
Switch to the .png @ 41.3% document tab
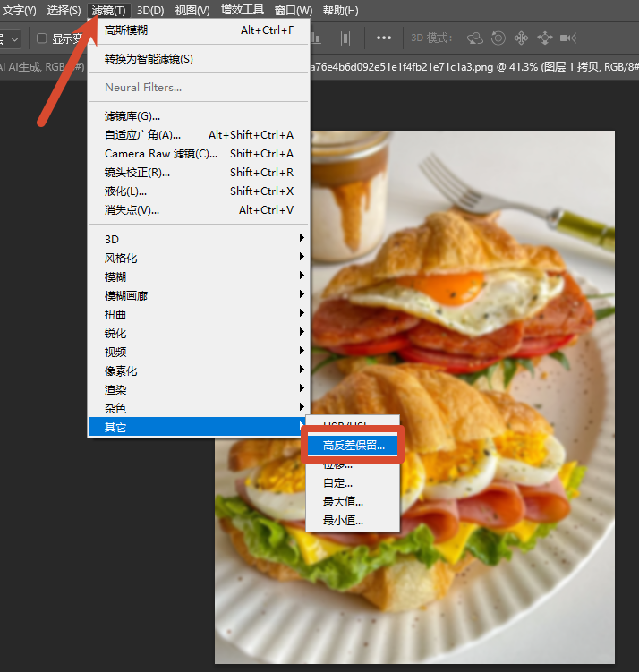point(474,67)
